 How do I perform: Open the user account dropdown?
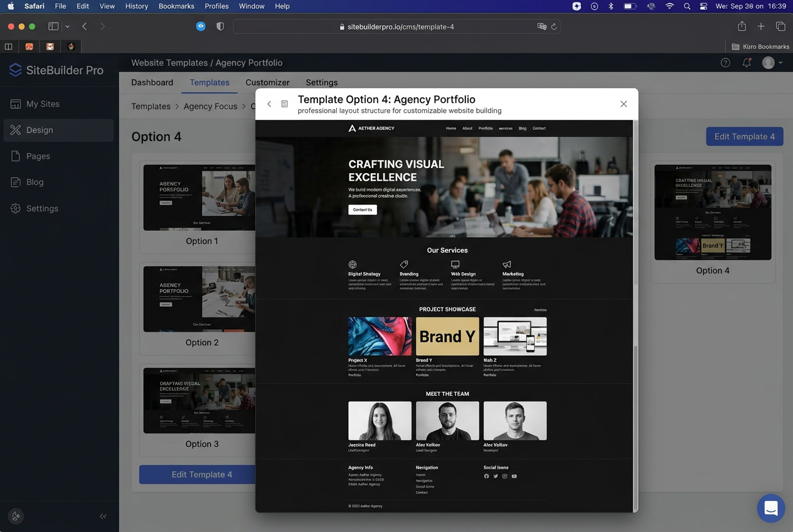(x=772, y=63)
